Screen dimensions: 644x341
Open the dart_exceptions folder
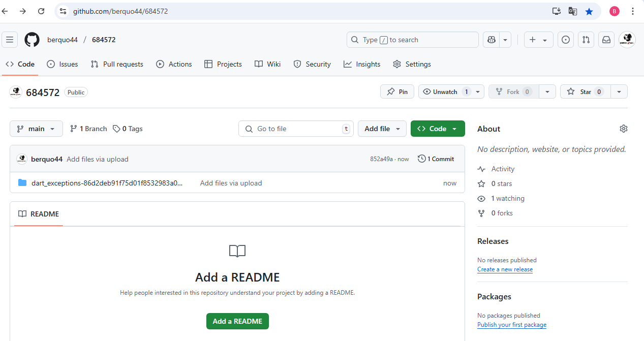coord(107,183)
